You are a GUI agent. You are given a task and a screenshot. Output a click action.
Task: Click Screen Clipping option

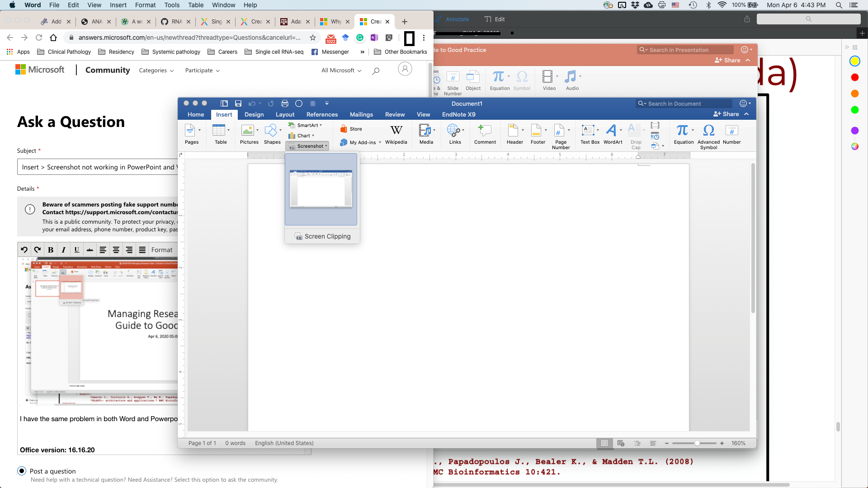pos(322,236)
